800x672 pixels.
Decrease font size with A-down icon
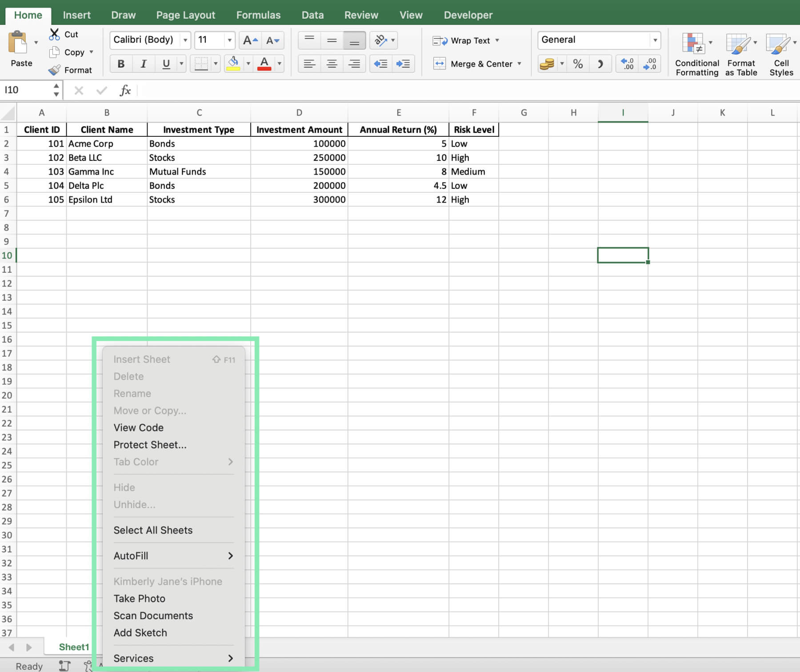click(272, 40)
